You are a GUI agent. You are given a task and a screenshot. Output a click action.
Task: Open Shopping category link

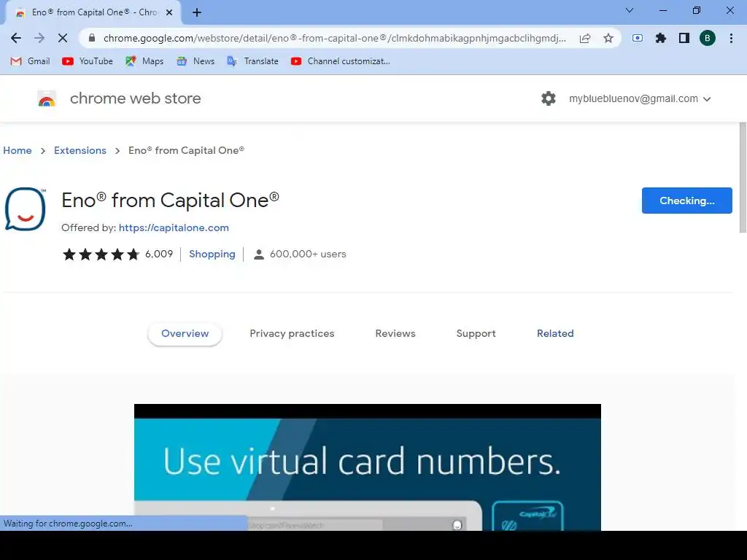coord(212,254)
